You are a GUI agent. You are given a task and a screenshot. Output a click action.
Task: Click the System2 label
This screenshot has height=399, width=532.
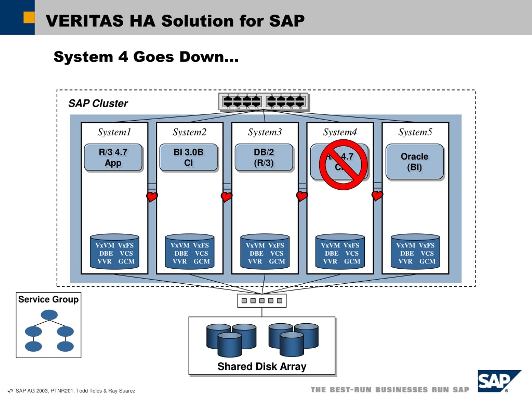190,132
